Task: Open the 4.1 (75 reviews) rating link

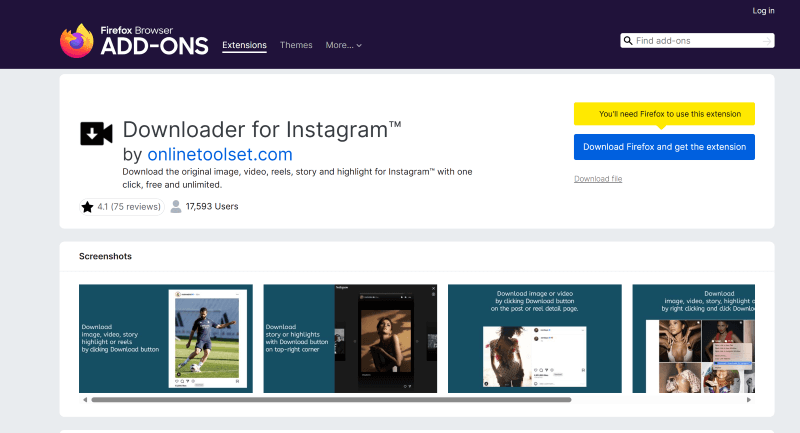Action: click(x=122, y=207)
